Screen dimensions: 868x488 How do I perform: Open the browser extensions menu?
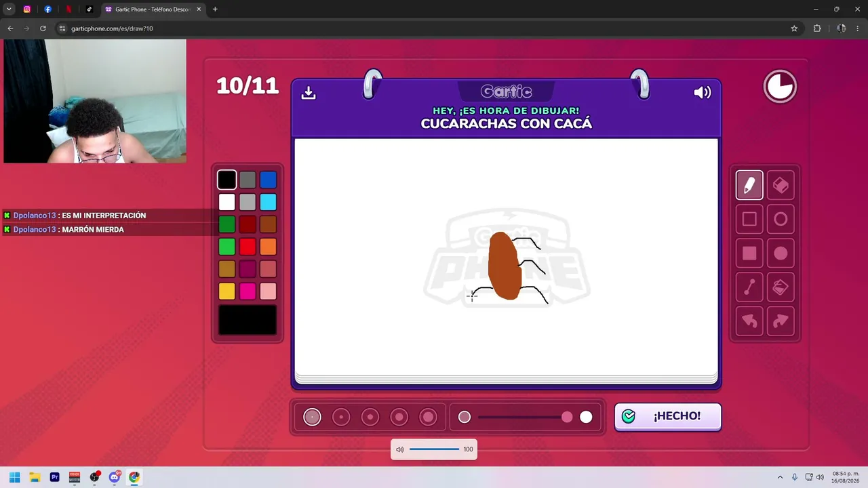(x=817, y=28)
